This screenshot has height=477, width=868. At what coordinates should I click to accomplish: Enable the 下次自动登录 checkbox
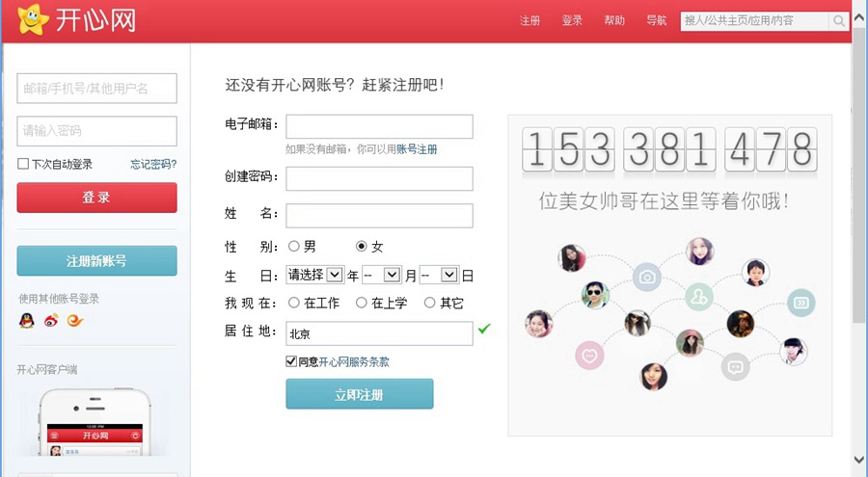point(23,164)
